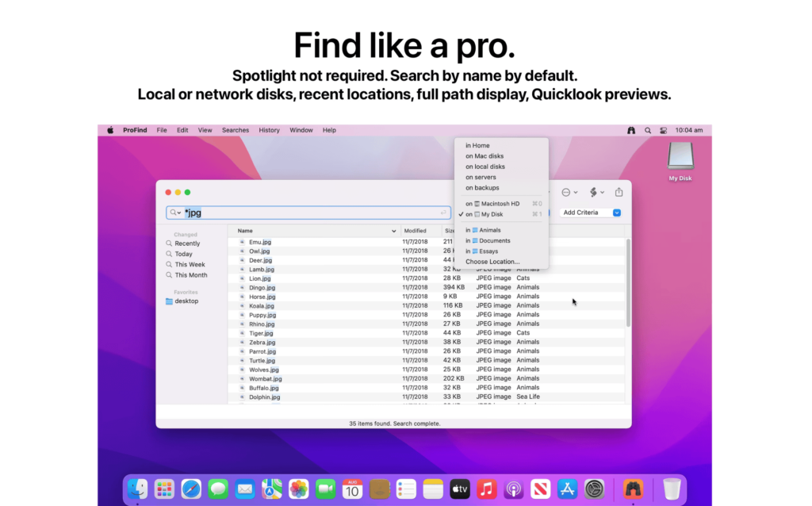The width and height of the screenshot is (812, 506).
Task: Click the binoculars status icon in the menu bar
Action: [630, 129]
